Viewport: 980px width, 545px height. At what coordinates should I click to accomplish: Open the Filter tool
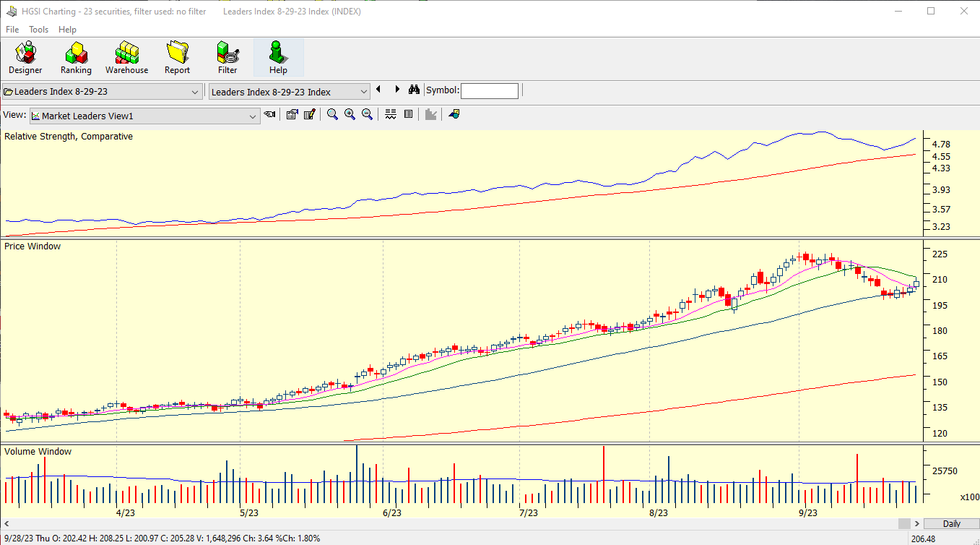coord(227,58)
